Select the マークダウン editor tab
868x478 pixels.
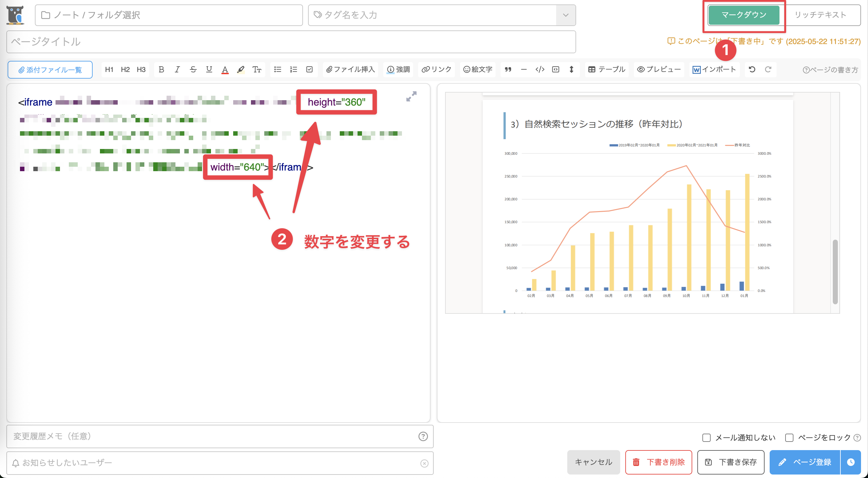point(744,15)
